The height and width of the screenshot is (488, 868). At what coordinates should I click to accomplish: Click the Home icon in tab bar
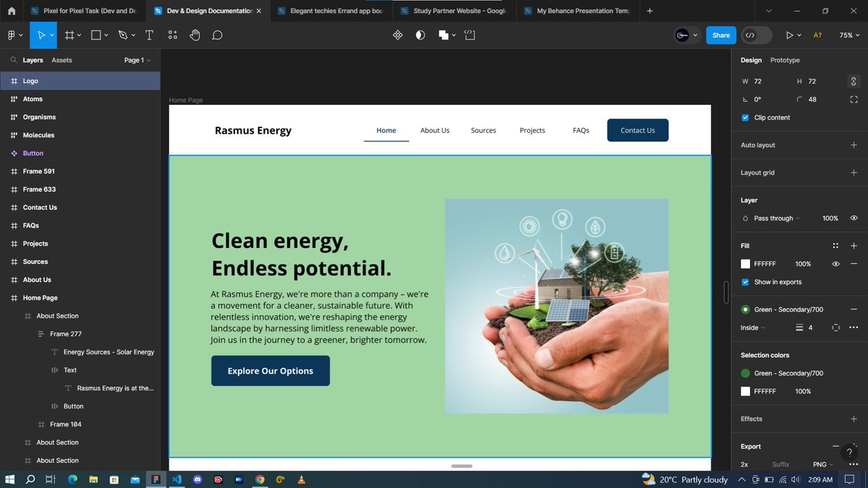(12, 11)
